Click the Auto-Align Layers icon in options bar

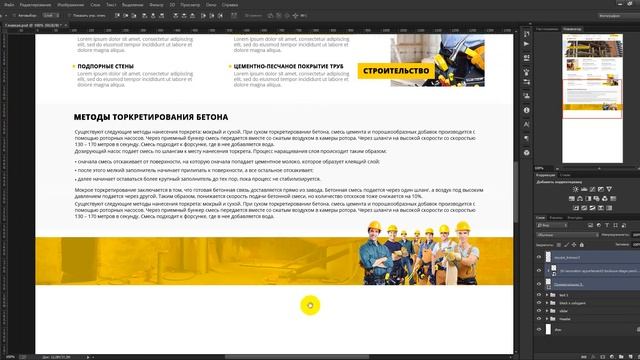coord(234,16)
